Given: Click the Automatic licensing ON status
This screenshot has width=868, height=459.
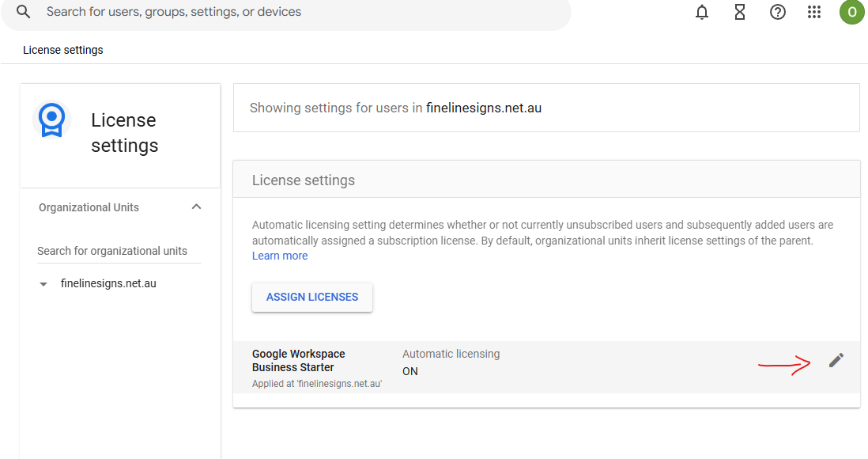Looking at the screenshot, I should pos(410,371).
